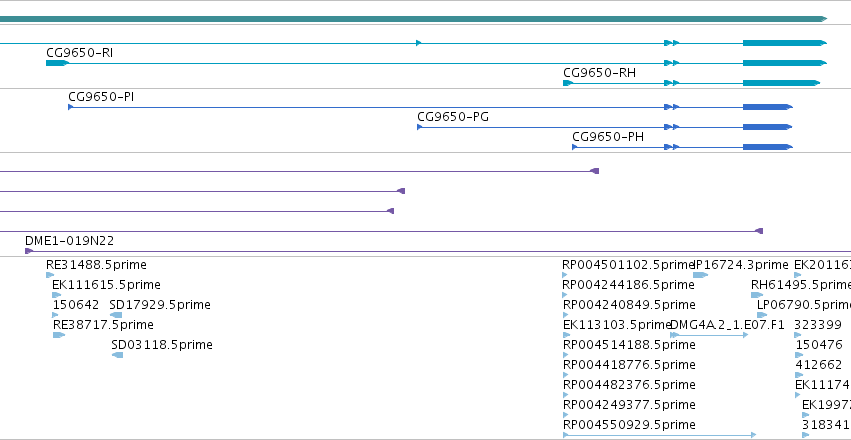Select the SD17929.5prime EST label
851x440 pixels.
(x=160, y=305)
